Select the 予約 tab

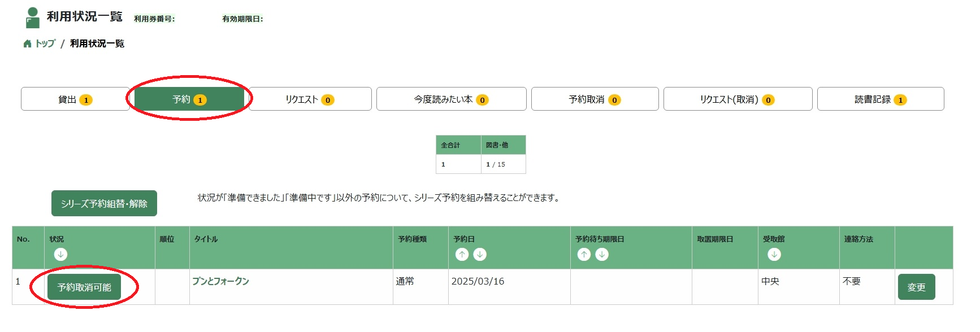coord(189,99)
